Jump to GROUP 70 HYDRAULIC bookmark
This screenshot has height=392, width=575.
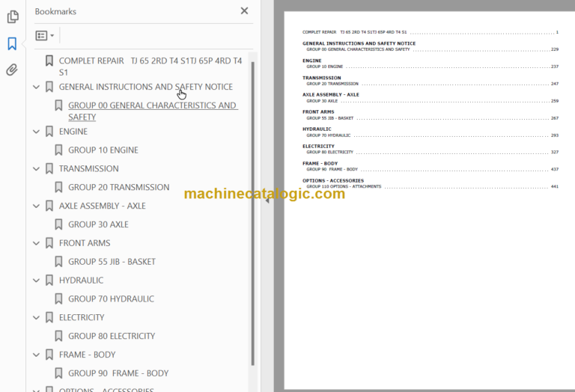tap(111, 299)
